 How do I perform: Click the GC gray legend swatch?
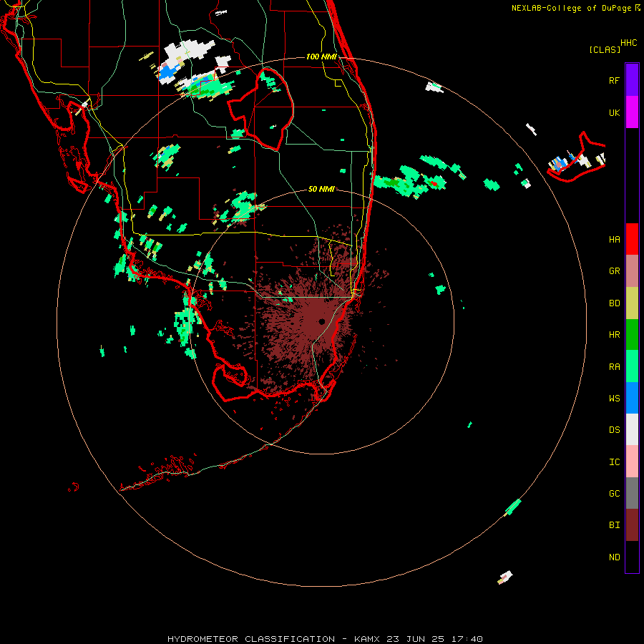(632, 493)
